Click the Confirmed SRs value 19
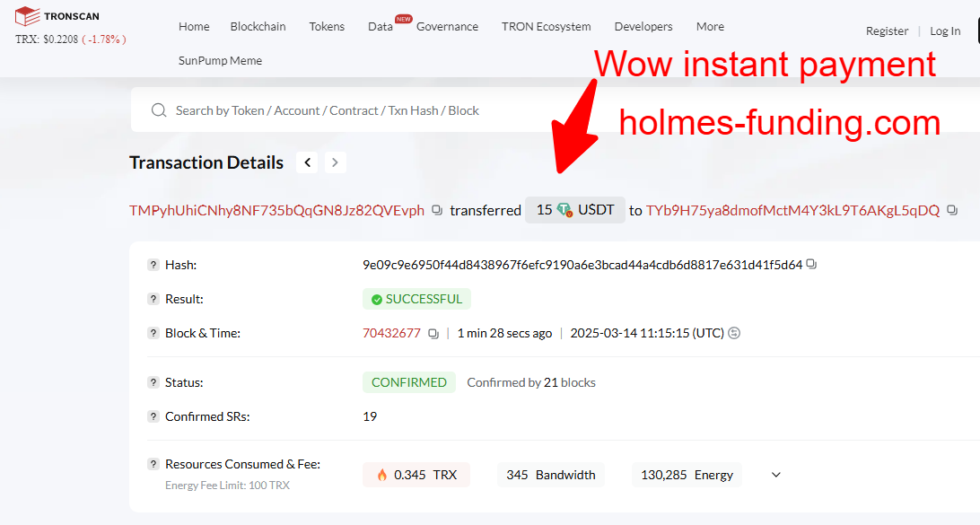The width and height of the screenshot is (980, 525). click(x=370, y=416)
